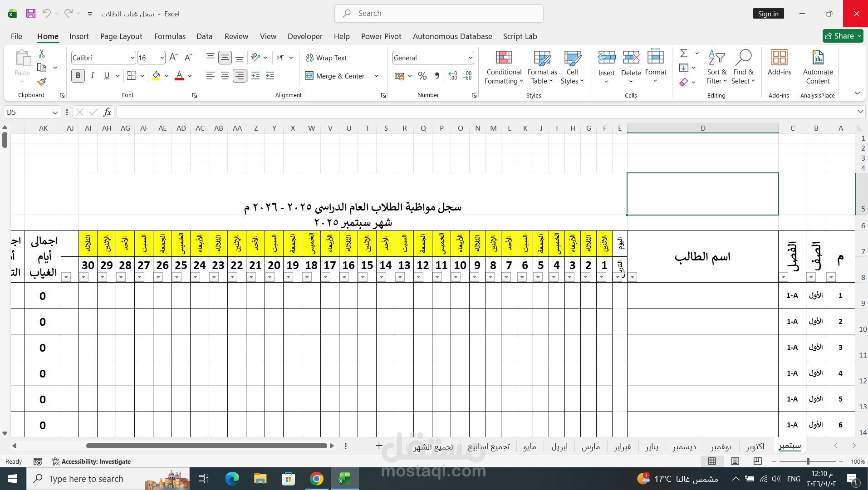Click the Orientation text angle icon
This screenshot has height=490, width=868.
tap(255, 58)
